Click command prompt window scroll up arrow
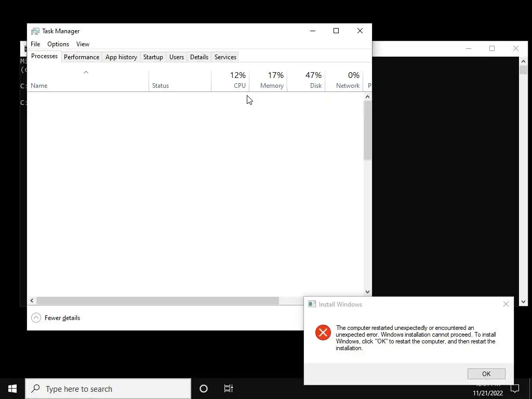Image resolution: width=532 pixels, height=399 pixels. [523, 61]
